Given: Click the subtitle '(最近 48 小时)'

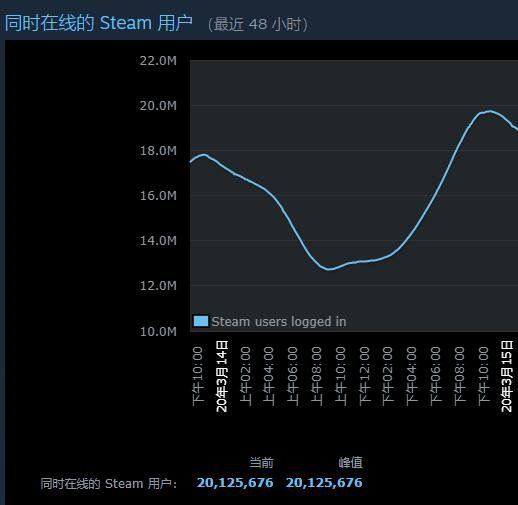Looking at the screenshot, I should (258, 24).
